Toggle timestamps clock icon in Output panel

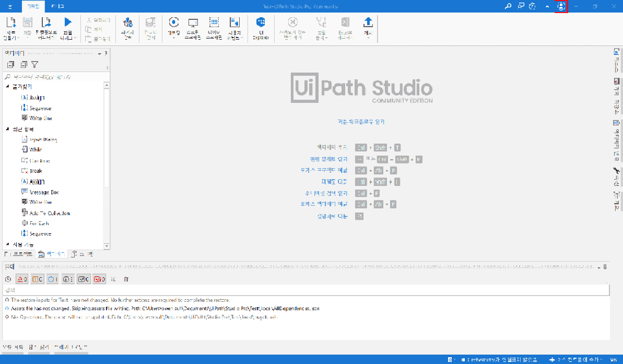(x=8, y=279)
